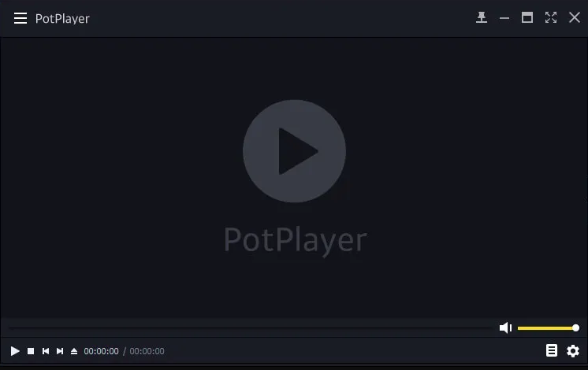The image size is (588, 370).
Task: Open the hamburger main menu
Action: tap(20, 18)
